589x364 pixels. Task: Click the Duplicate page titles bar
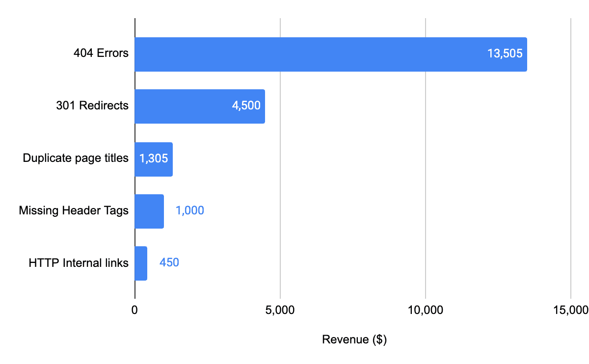(x=153, y=158)
